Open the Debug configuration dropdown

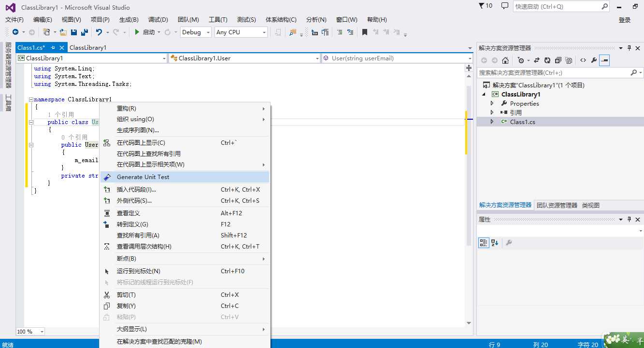pyautogui.click(x=196, y=32)
